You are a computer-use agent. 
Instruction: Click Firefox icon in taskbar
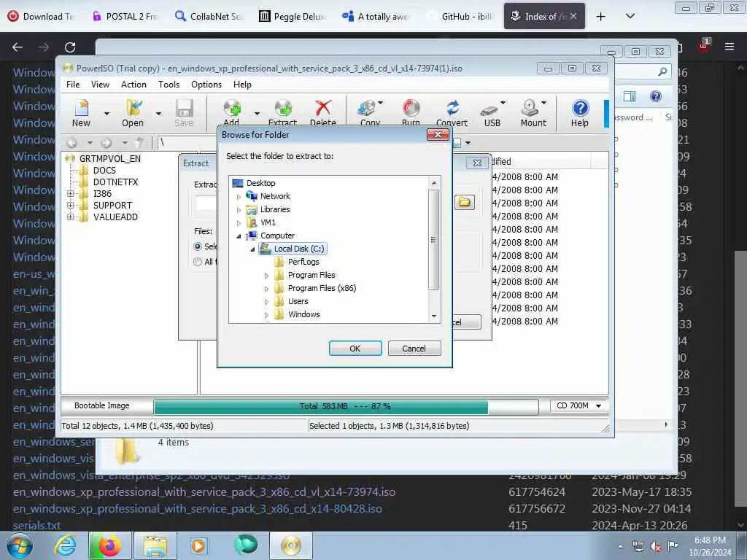109,545
